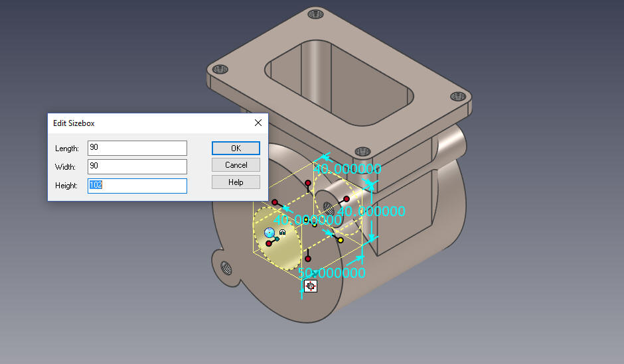Select the lower-right yellow sizebox handle
The height and width of the screenshot is (364, 624).
point(341,240)
